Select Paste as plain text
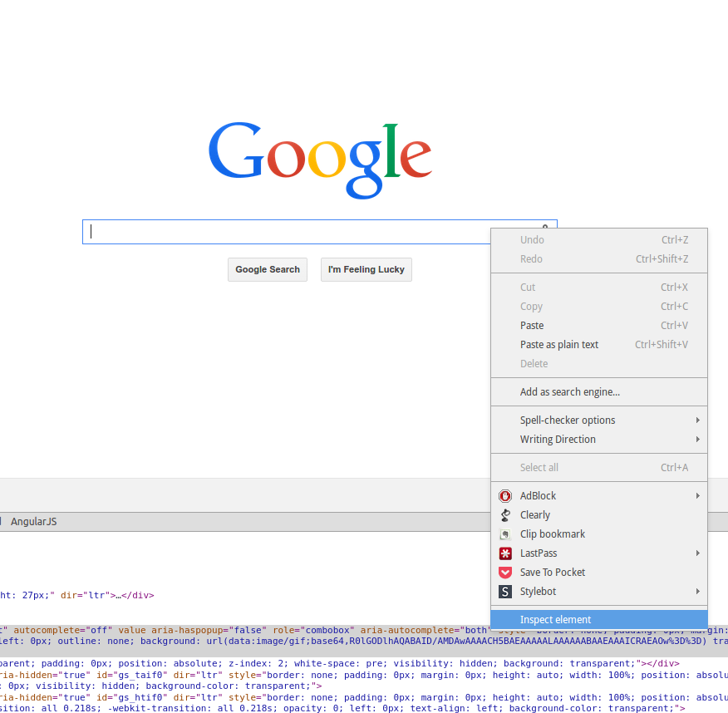728x713 pixels. [599, 344]
